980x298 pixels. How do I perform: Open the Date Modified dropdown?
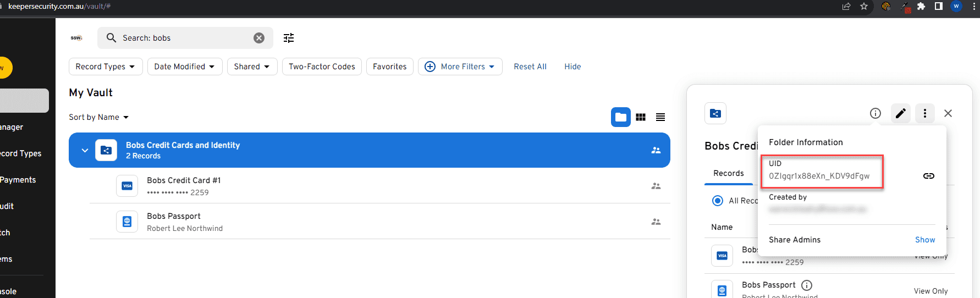[x=184, y=67]
